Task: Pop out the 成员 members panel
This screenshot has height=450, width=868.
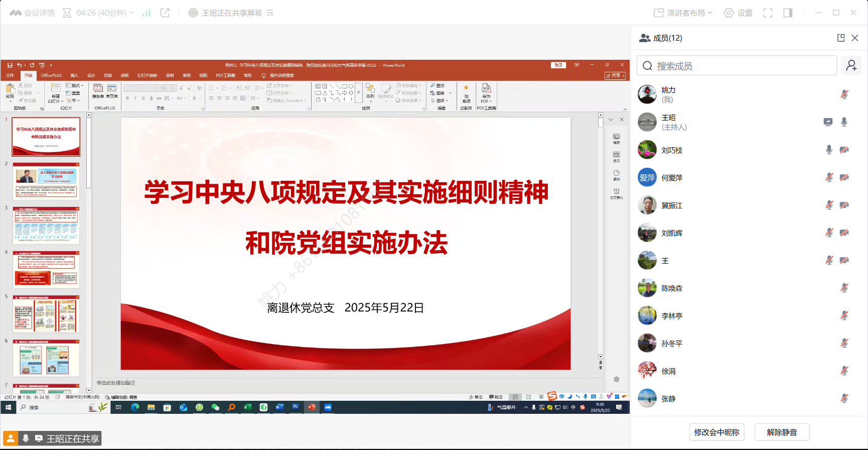Action: tap(841, 38)
